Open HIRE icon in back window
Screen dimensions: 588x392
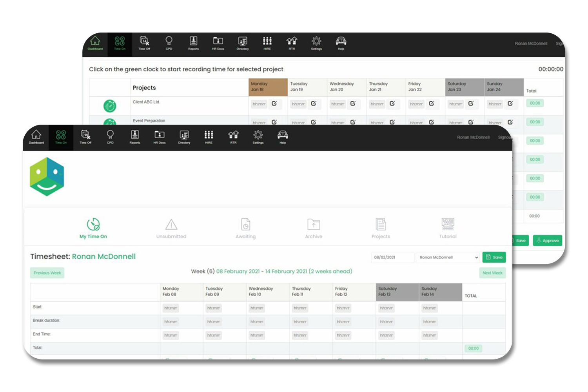click(x=267, y=43)
